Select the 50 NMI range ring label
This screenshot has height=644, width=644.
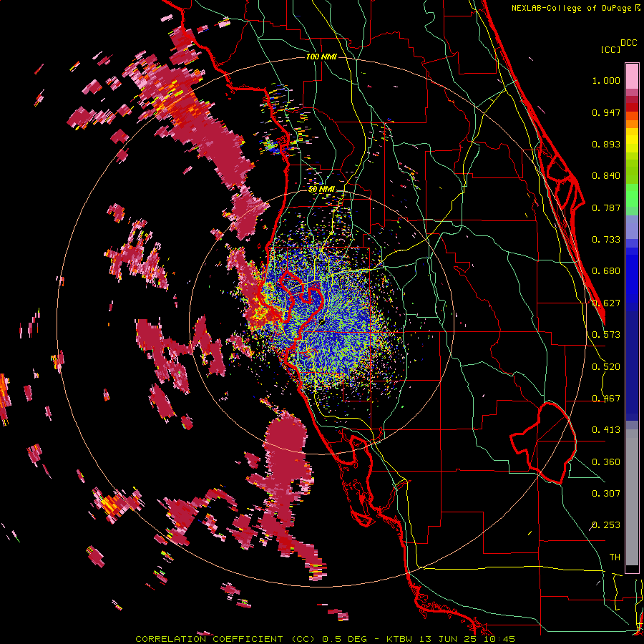point(321,190)
